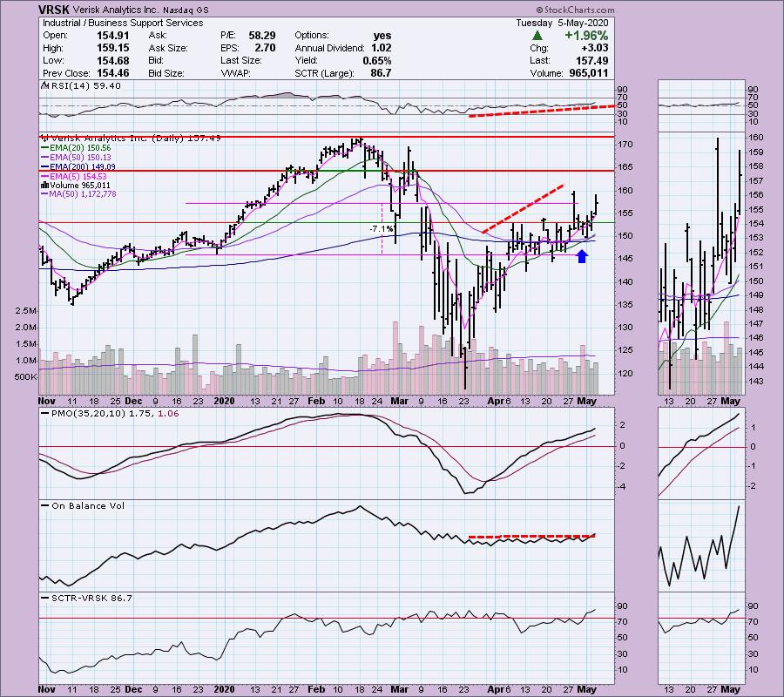Image resolution: width=784 pixels, height=697 pixels.
Task: Click the MA(50) 1,172,778 legend entry
Action: pos(82,194)
